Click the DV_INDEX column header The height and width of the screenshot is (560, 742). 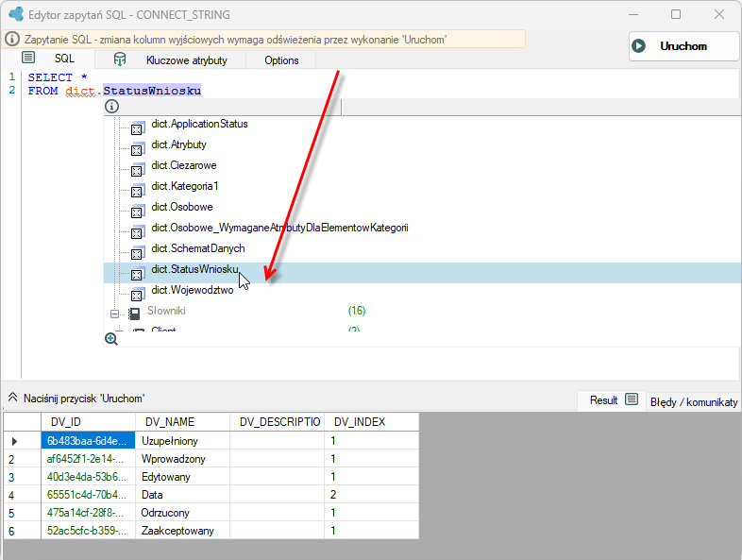click(372, 422)
